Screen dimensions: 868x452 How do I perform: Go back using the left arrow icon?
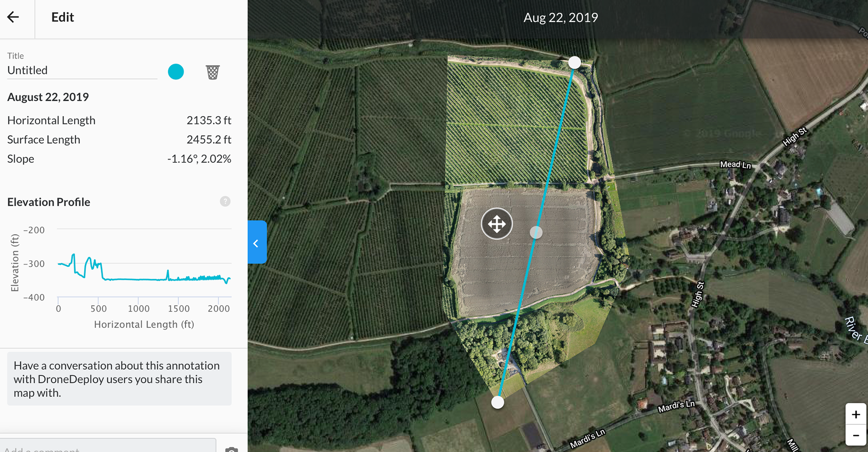click(13, 17)
